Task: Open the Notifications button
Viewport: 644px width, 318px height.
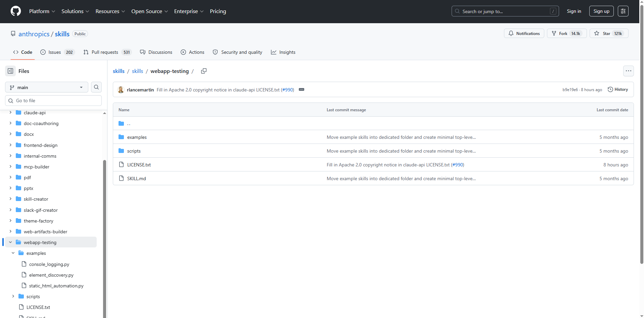Action: pyautogui.click(x=524, y=33)
